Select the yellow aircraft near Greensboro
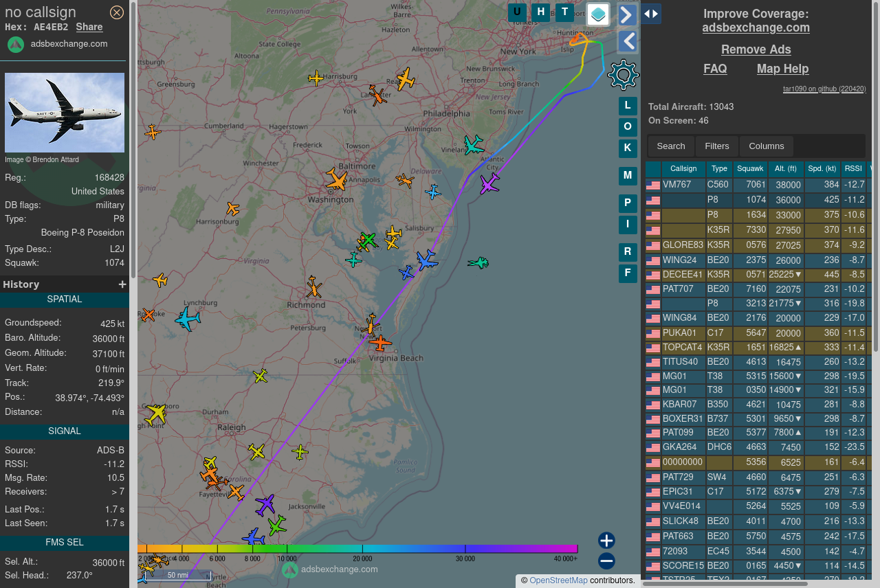880x588 pixels. 156,414
